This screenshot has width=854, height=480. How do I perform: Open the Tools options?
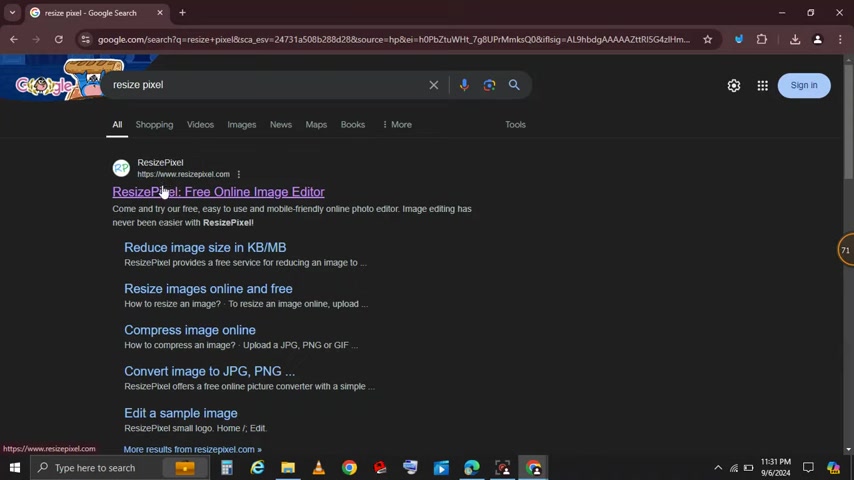[515, 125]
